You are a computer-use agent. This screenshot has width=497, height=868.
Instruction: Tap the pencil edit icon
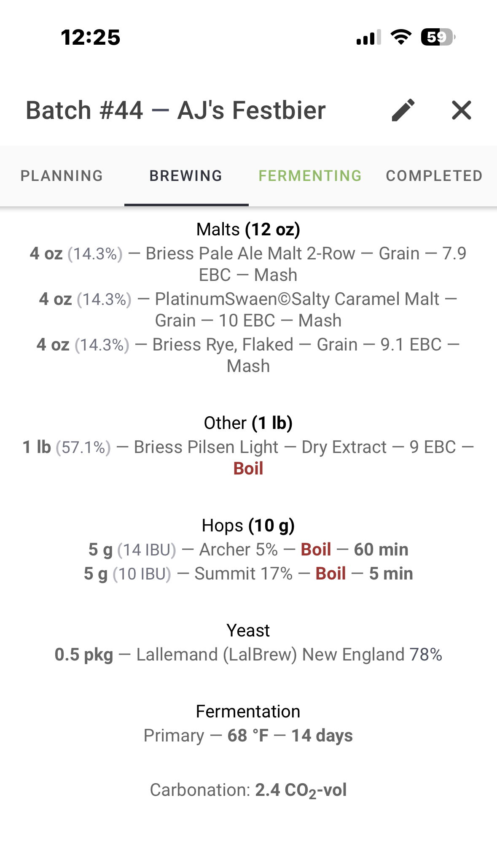click(x=403, y=111)
